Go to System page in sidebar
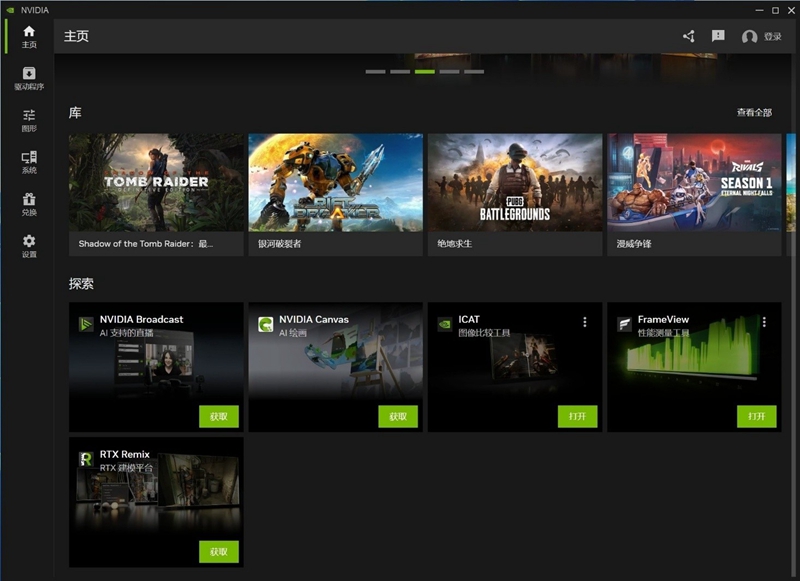 [29, 162]
